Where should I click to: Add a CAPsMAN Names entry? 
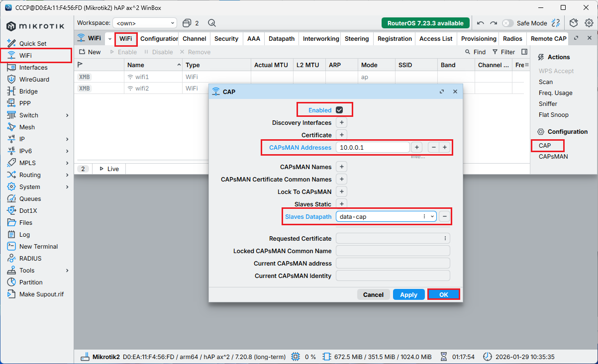click(342, 167)
